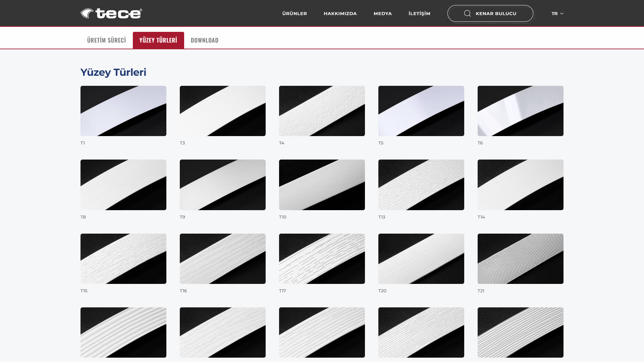View the T21 mesh-pattern surface sample
Viewport: 644px width, 362px height.
pos(520,258)
